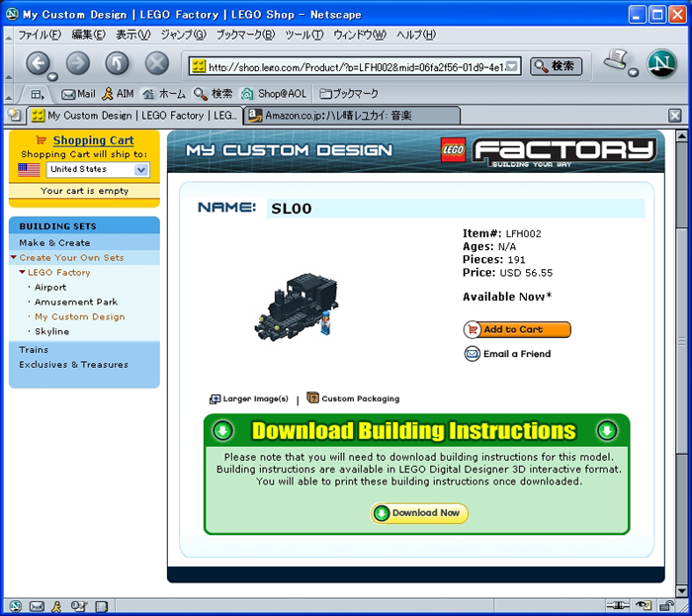
Task: Click the Netscape N throbber logo
Action: [x=661, y=63]
